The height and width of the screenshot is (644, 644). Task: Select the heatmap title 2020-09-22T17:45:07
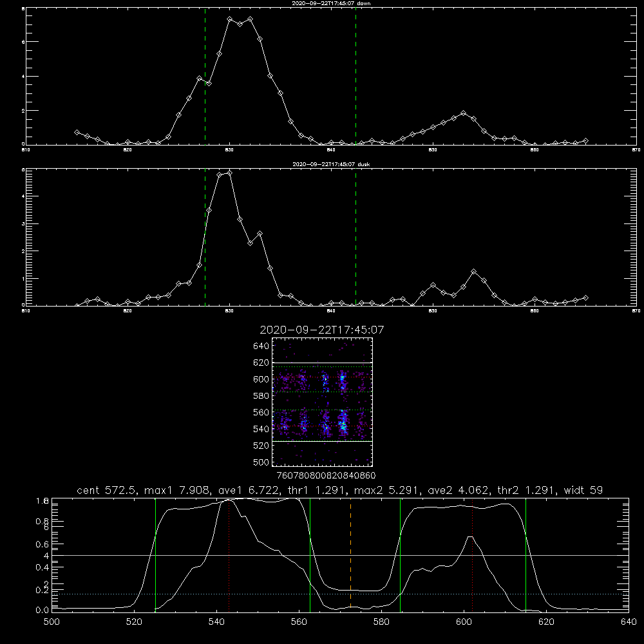point(322,330)
